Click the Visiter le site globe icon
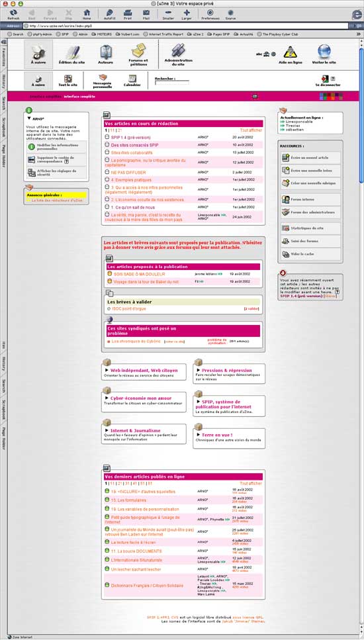Screen dimensions: 364x640 point(324,54)
